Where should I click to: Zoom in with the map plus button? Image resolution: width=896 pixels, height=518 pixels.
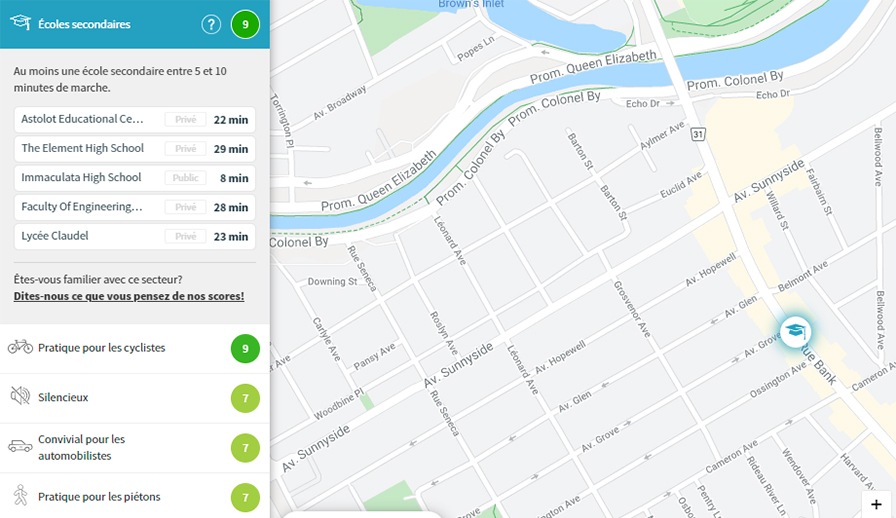pos(876,504)
